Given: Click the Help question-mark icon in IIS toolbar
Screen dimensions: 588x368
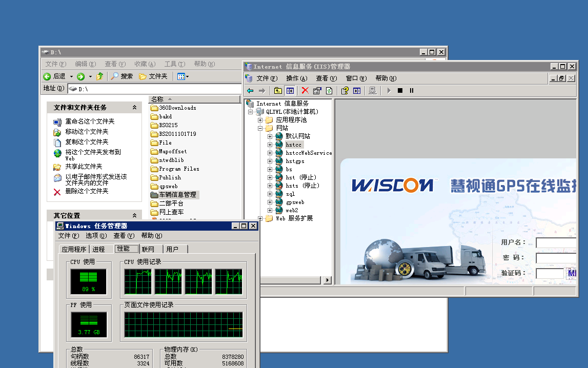Looking at the screenshot, I should click(344, 91).
